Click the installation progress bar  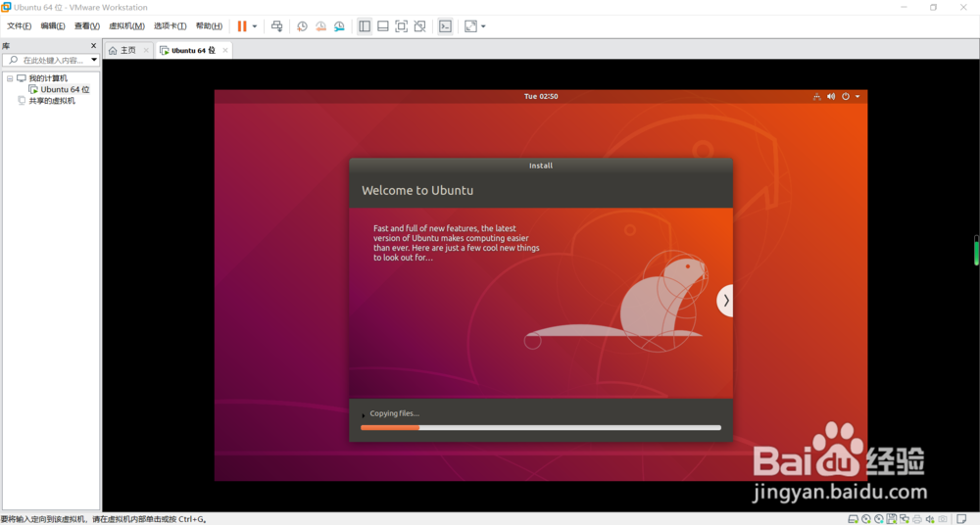(x=541, y=427)
